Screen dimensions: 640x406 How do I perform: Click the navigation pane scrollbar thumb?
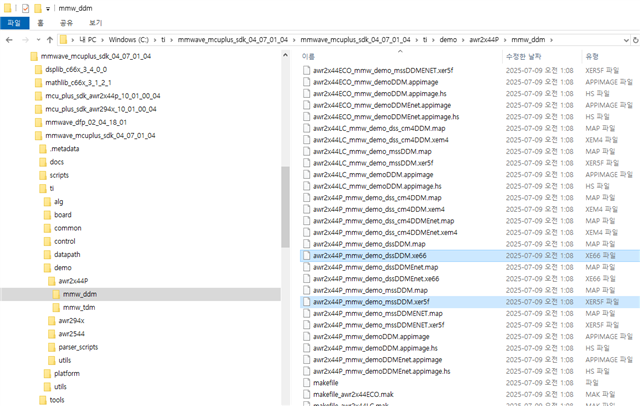pyautogui.click(x=285, y=207)
